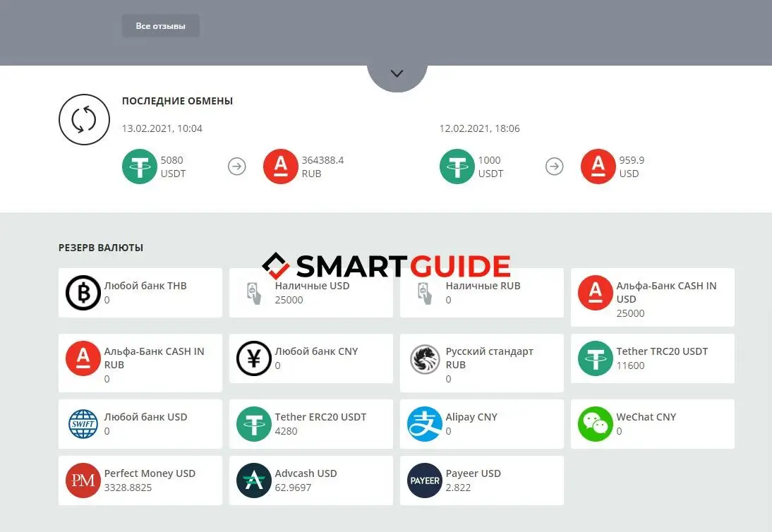Click the Bitcoin icon for Любой банк THB
The image size is (772, 532).
click(83, 293)
